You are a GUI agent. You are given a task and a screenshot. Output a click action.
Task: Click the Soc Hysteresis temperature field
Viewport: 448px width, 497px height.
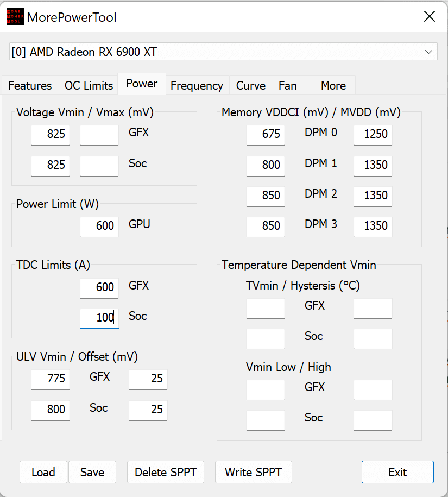pyautogui.click(x=373, y=339)
